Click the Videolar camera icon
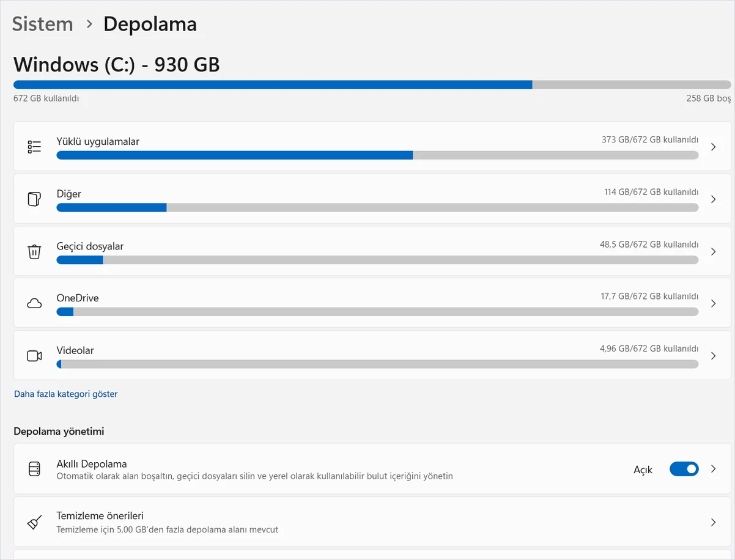Viewport: 735px width, 560px height. 34,356
